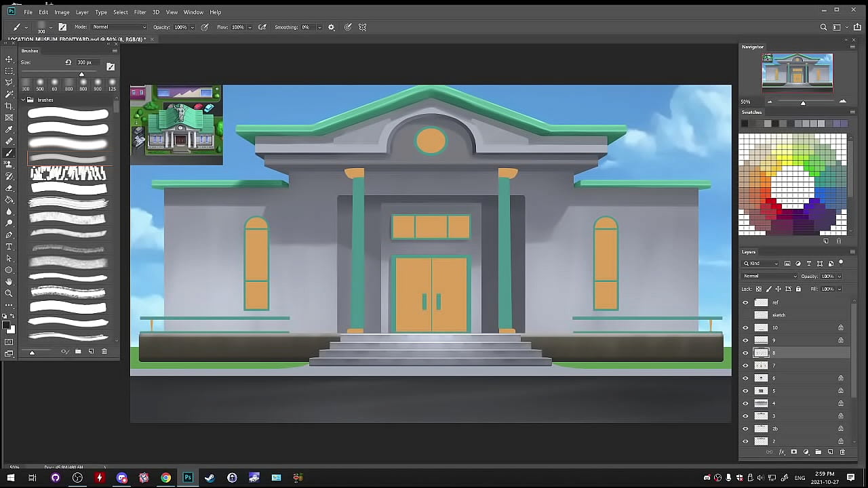Viewport: 868px width, 488px height.
Task: Open the Layer menu
Action: [x=82, y=12]
